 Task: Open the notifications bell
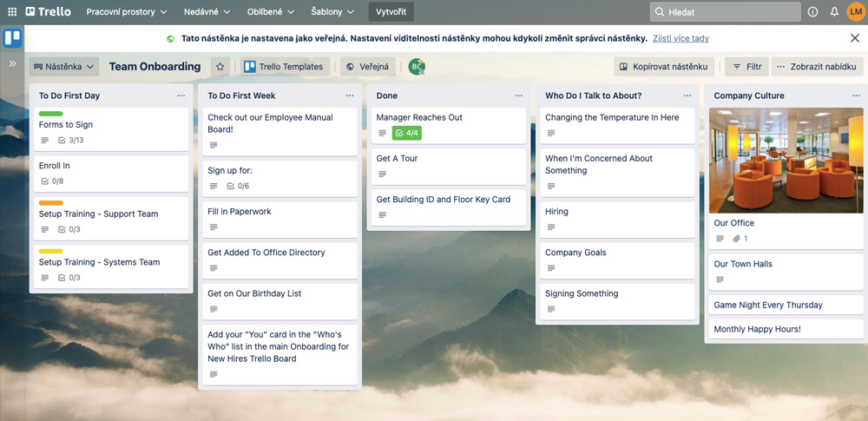834,11
